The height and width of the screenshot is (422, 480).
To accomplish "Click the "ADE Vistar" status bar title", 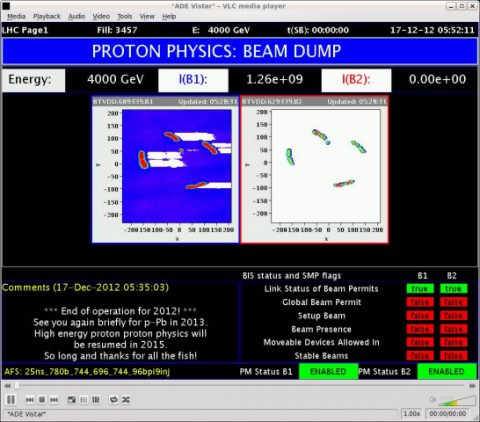I will click(26, 414).
